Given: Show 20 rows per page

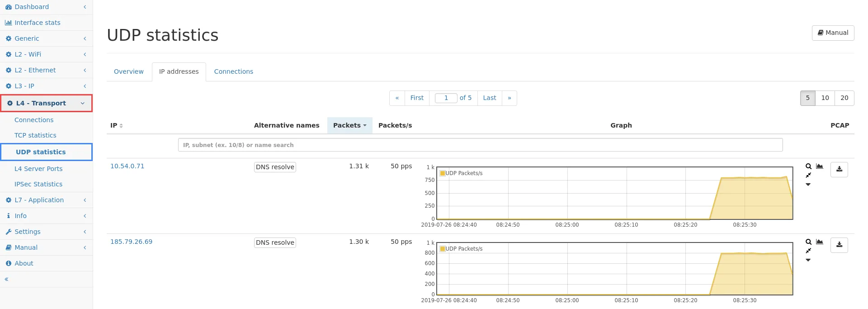Looking at the screenshot, I should click(x=844, y=98).
